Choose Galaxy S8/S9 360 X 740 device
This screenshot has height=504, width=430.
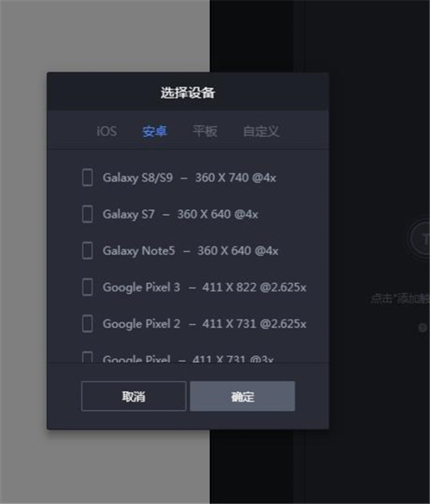coord(188,177)
